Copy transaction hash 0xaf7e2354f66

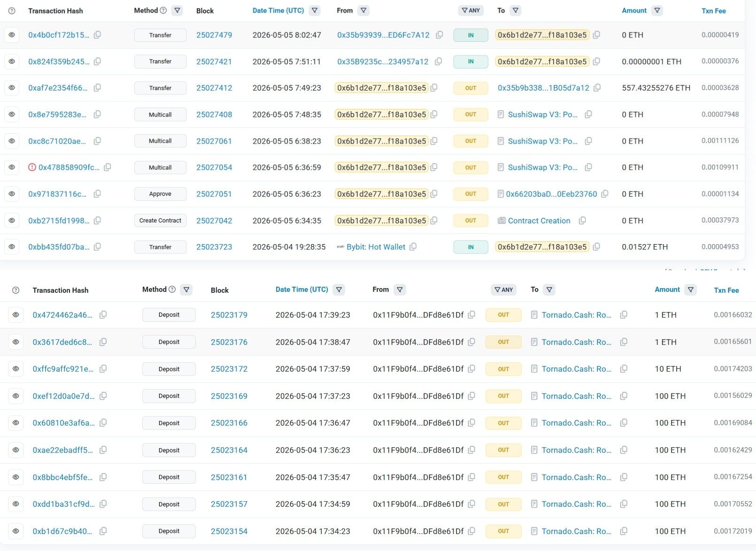click(x=97, y=88)
